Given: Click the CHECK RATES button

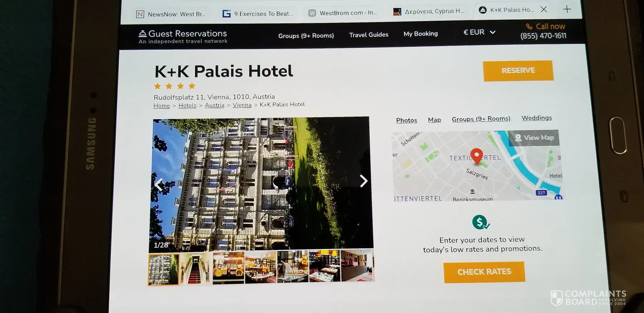Looking at the screenshot, I should (x=484, y=272).
